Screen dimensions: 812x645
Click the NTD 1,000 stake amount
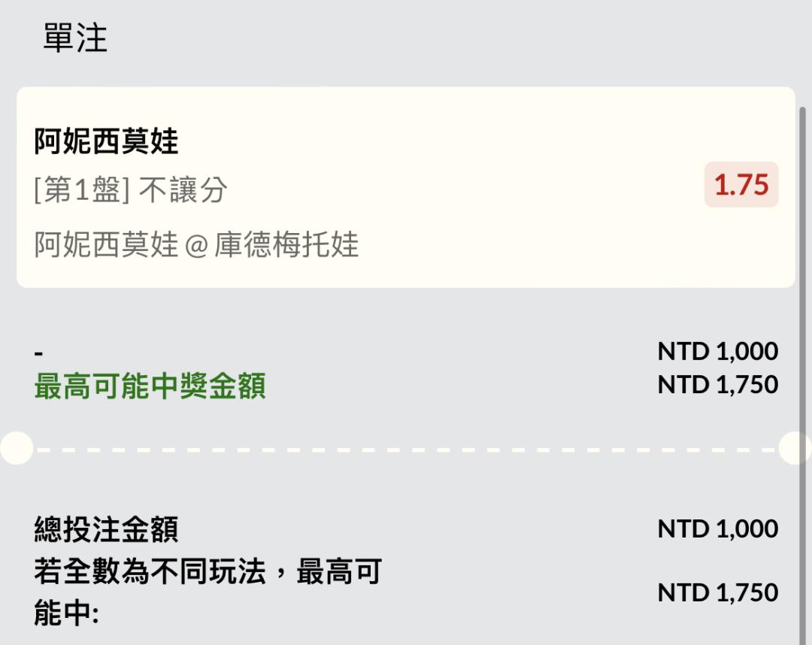pyautogui.click(x=718, y=352)
